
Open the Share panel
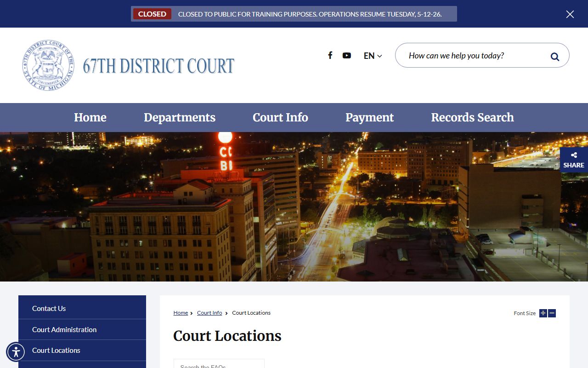click(x=574, y=160)
